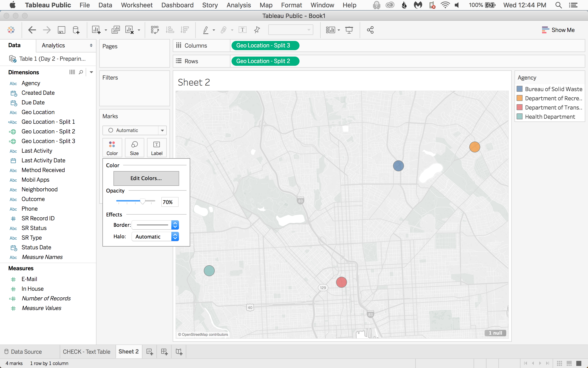The height and width of the screenshot is (368, 588).
Task: Open the macOS Wi-Fi status icon
Action: click(445, 5)
